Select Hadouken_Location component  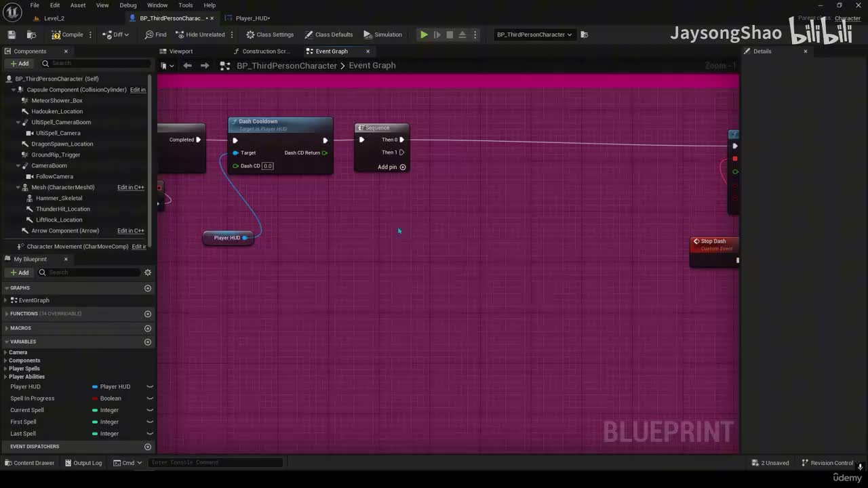[x=57, y=111]
